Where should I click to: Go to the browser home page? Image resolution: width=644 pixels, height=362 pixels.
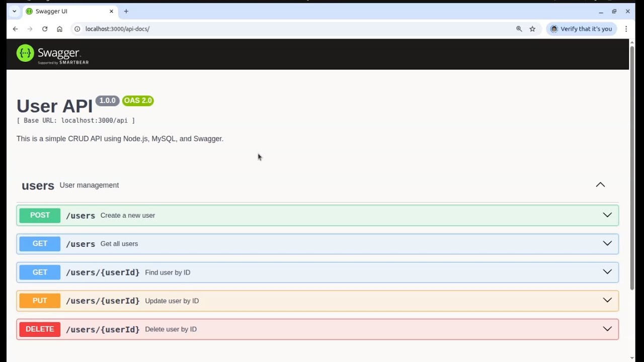pos(59,29)
